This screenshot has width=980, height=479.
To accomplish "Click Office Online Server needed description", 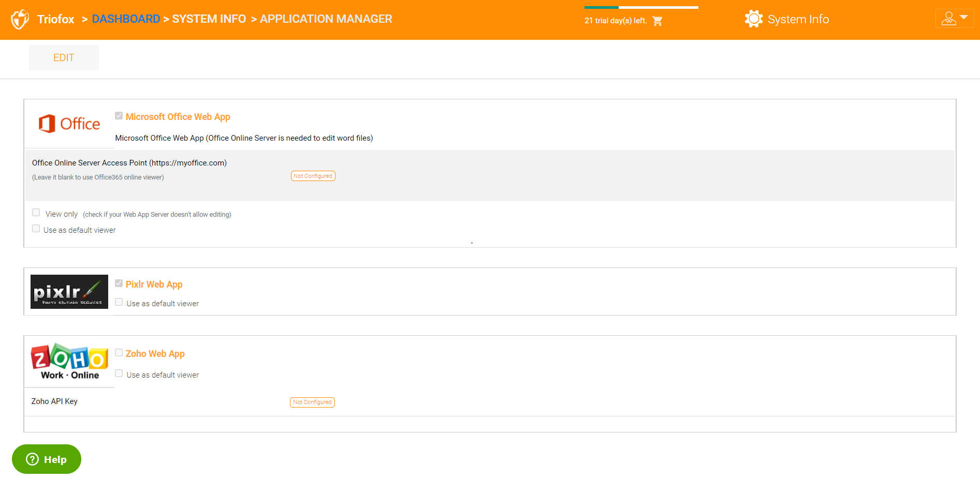I will (x=244, y=138).
